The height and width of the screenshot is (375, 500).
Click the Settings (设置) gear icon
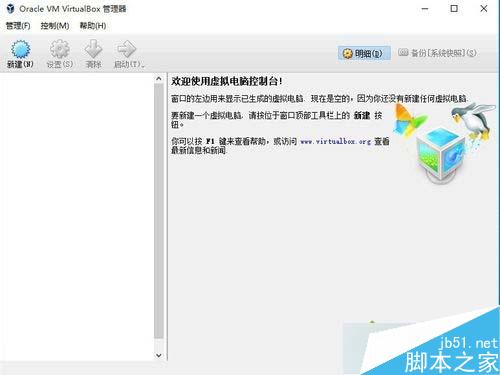[x=60, y=49]
